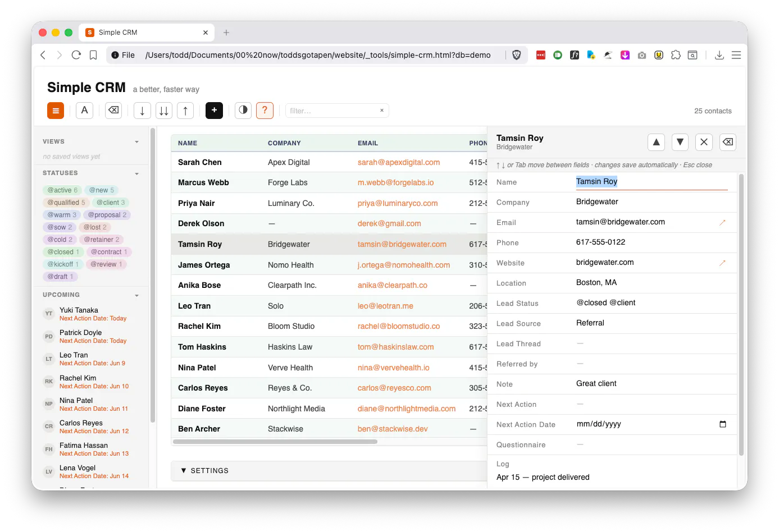Open a new browser tab
The height and width of the screenshot is (532, 779).
tap(226, 33)
